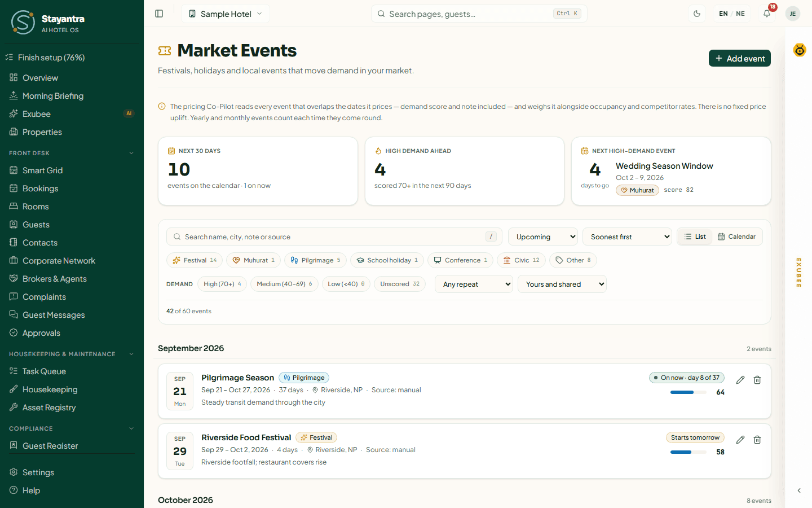This screenshot has width=812, height=508.
Task: Go to Approvals
Action: [72, 333]
